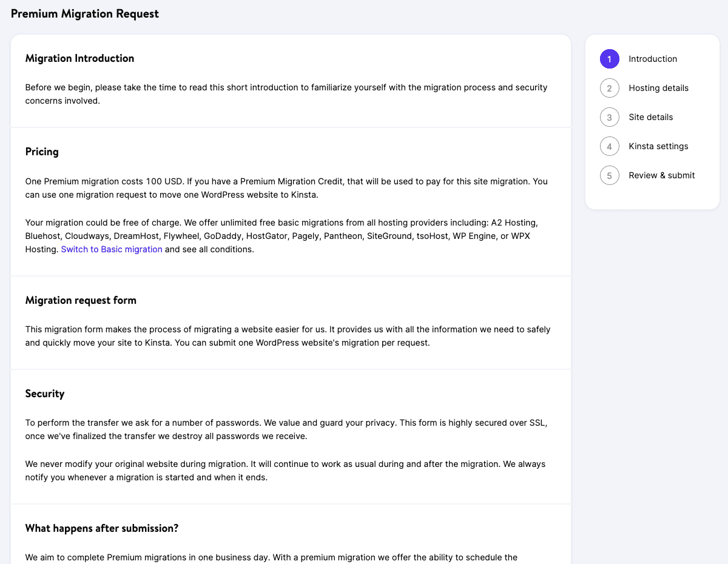Click the step 4 circle beside Kinsta settings
This screenshot has height=564, width=728.
[x=609, y=146]
